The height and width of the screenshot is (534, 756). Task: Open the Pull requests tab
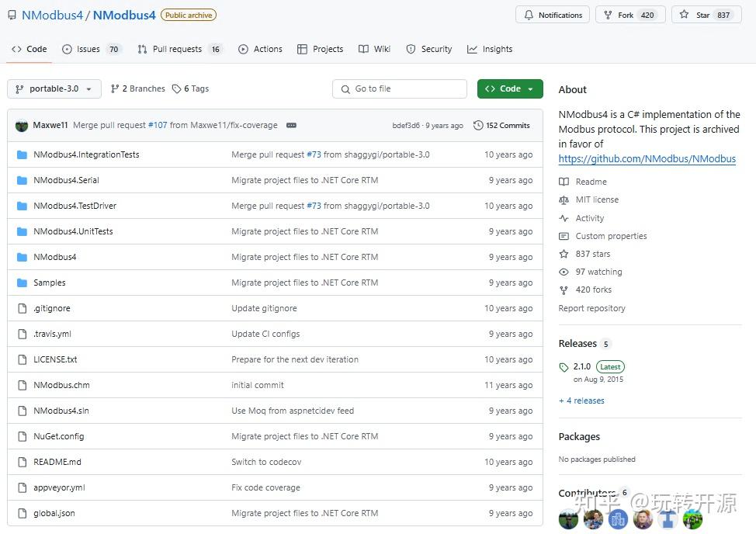pyautogui.click(x=177, y=49)
